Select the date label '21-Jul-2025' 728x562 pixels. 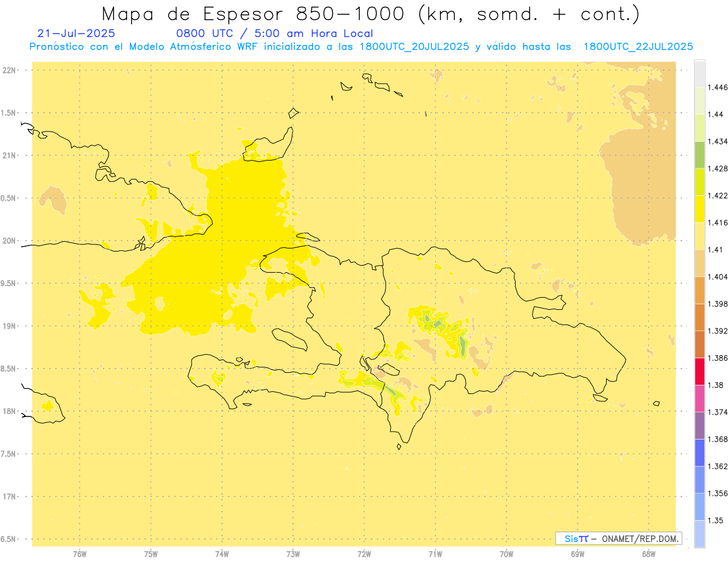click(76, 34)
